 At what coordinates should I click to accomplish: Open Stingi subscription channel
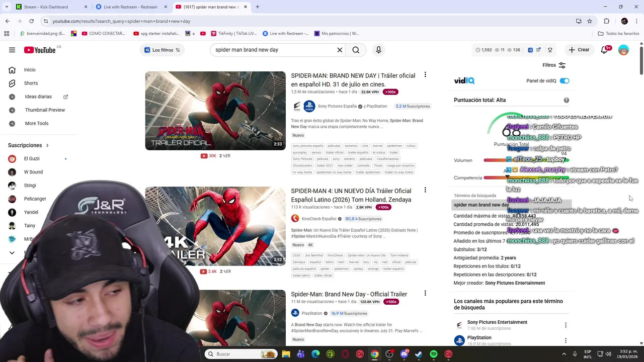coord(30,186)
